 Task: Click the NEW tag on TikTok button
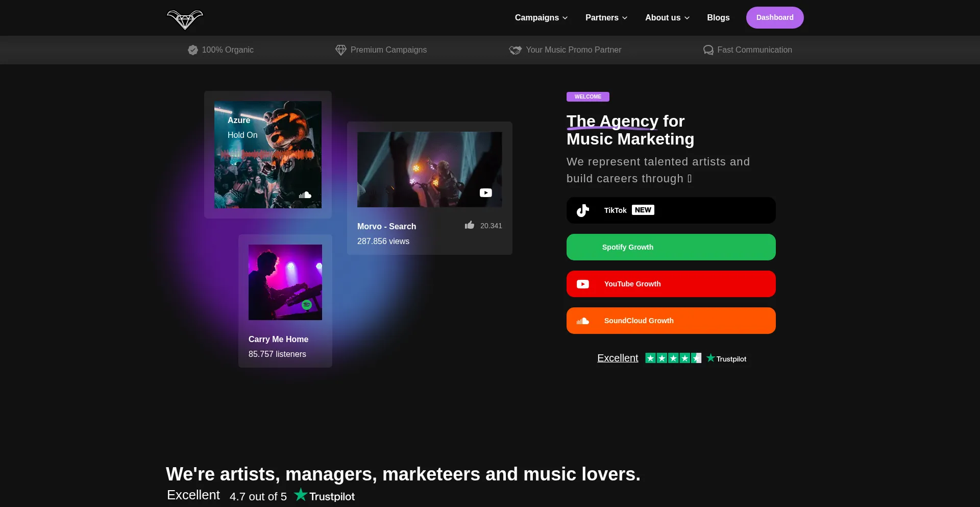click(643, 210)
